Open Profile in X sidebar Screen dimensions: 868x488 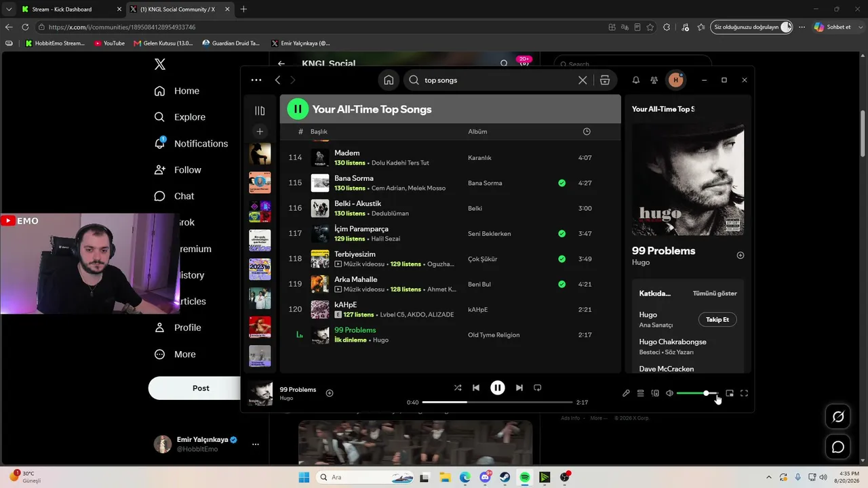177,328
